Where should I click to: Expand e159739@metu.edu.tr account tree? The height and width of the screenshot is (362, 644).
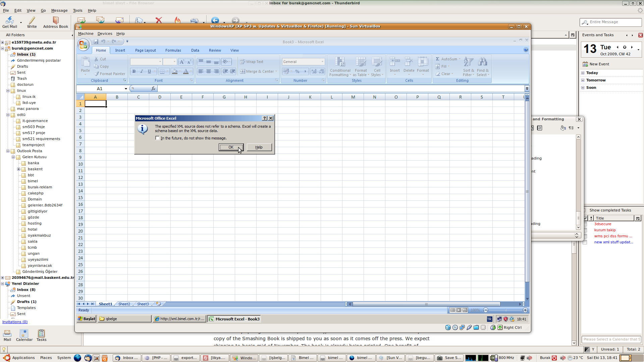(x=2, y=43)
